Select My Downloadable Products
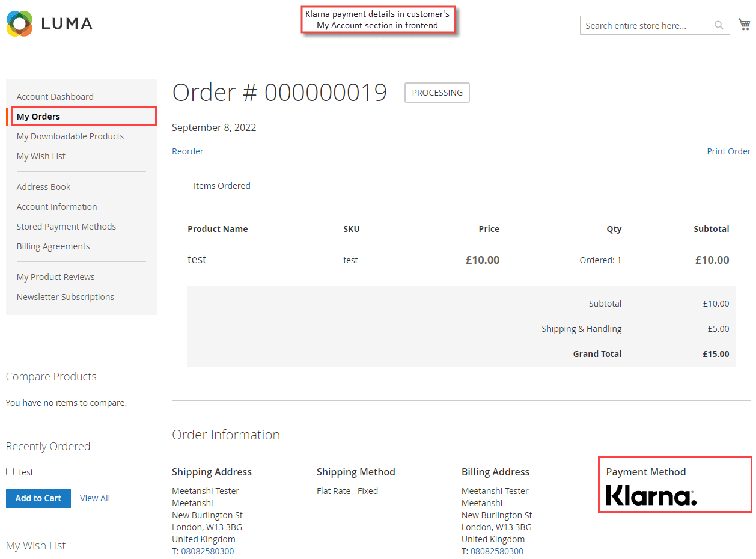This screenshot has width=756, height=559. (70, 136)
